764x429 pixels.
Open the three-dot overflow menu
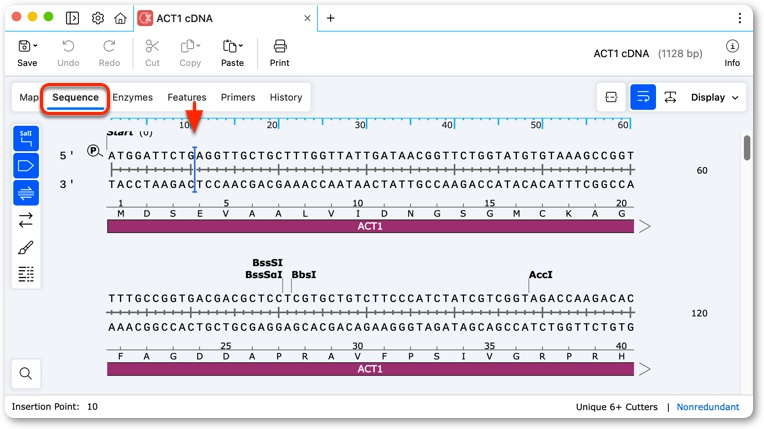740,18
